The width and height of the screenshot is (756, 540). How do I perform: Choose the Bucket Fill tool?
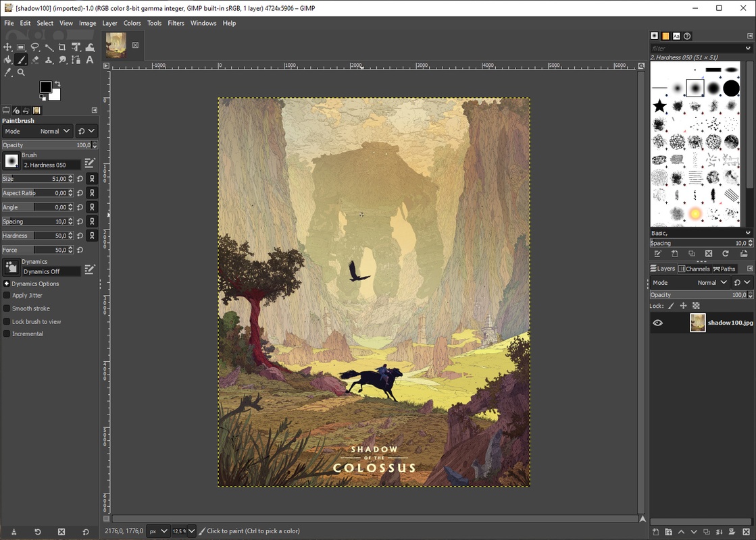tap(8, 60)
